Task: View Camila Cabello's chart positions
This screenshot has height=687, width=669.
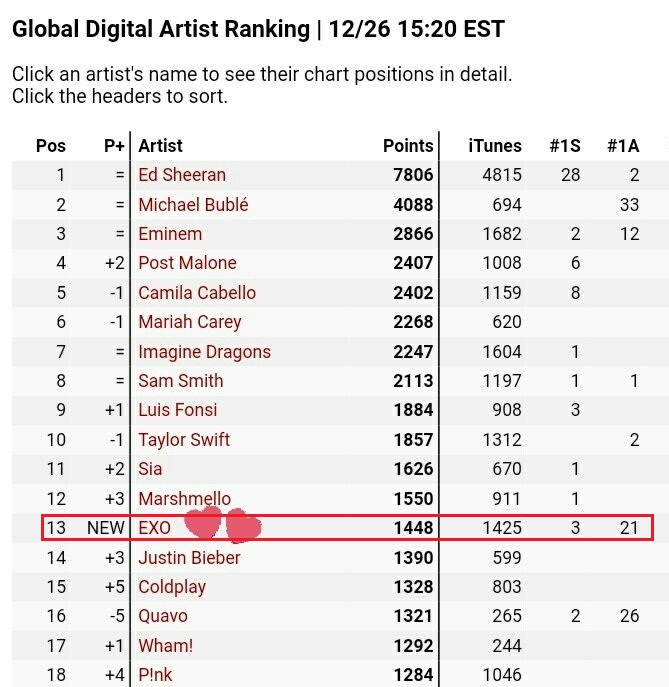Action: (197, 293)
